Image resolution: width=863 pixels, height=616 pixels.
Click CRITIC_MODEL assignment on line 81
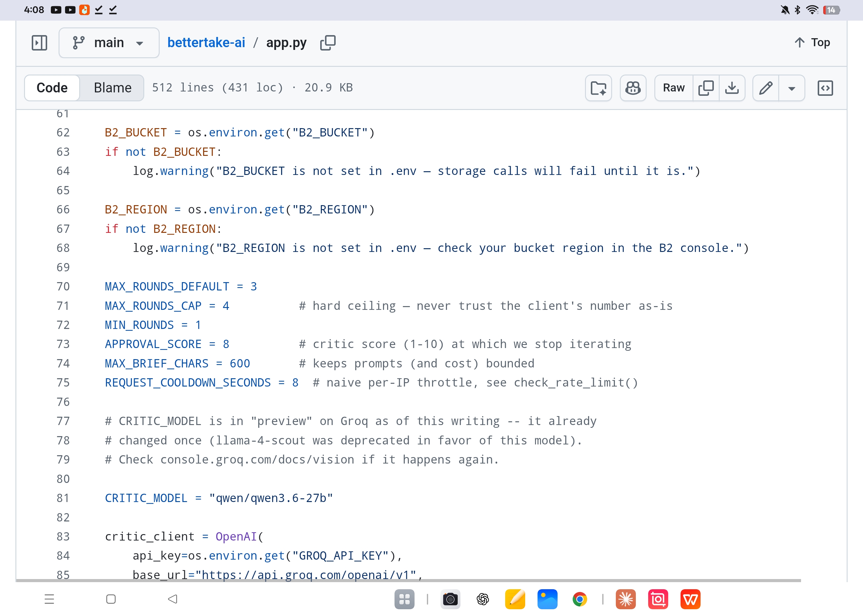146,498
